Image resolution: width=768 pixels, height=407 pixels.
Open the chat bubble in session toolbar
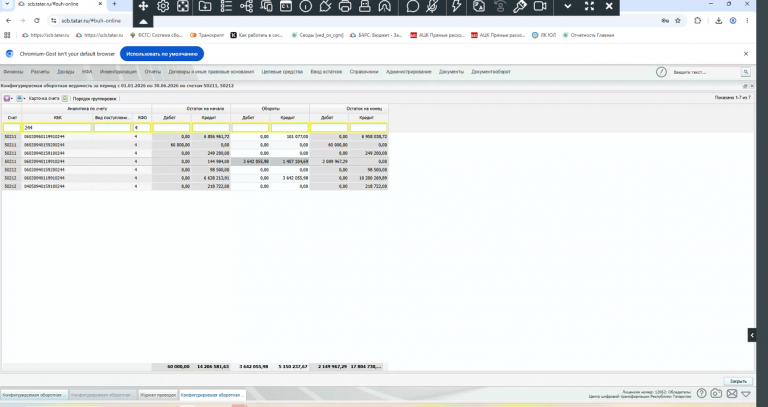pos(413,6)
